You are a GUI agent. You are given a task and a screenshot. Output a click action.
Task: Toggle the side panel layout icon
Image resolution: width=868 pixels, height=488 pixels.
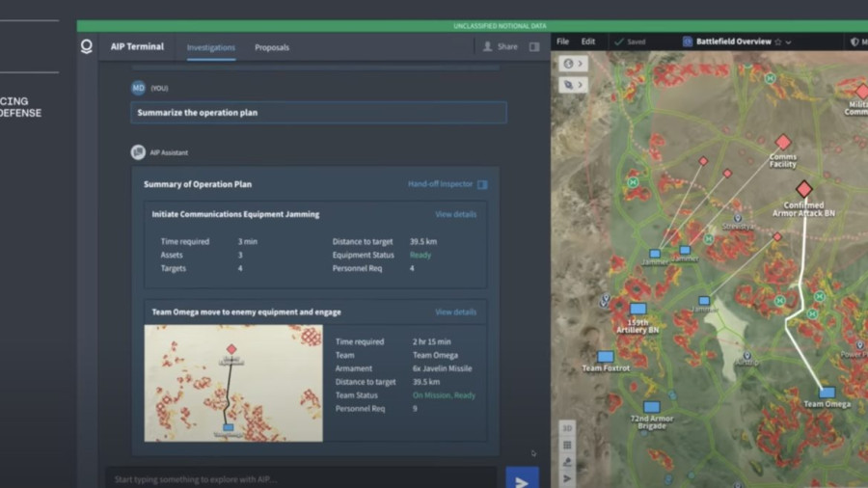click(534, 46)
